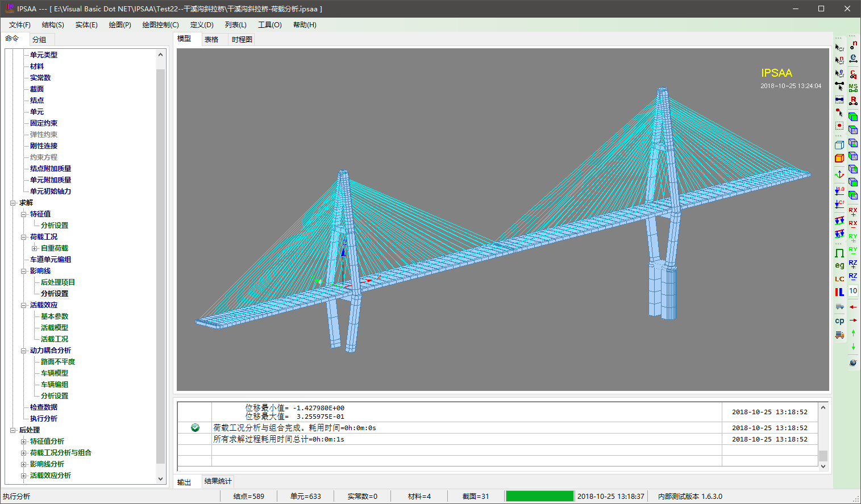Click the globe icon in right toolbar

coord(853,363)
